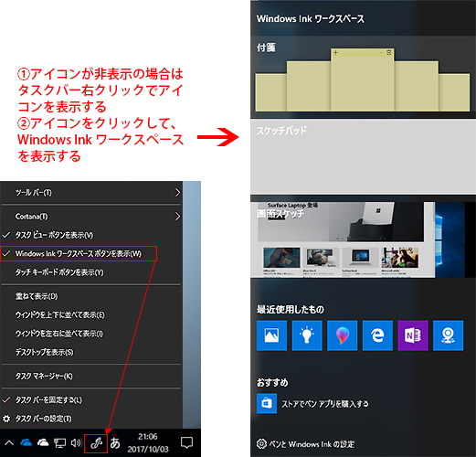Open the Microsoft Edge tile in recently used

(x=377, y=335)
